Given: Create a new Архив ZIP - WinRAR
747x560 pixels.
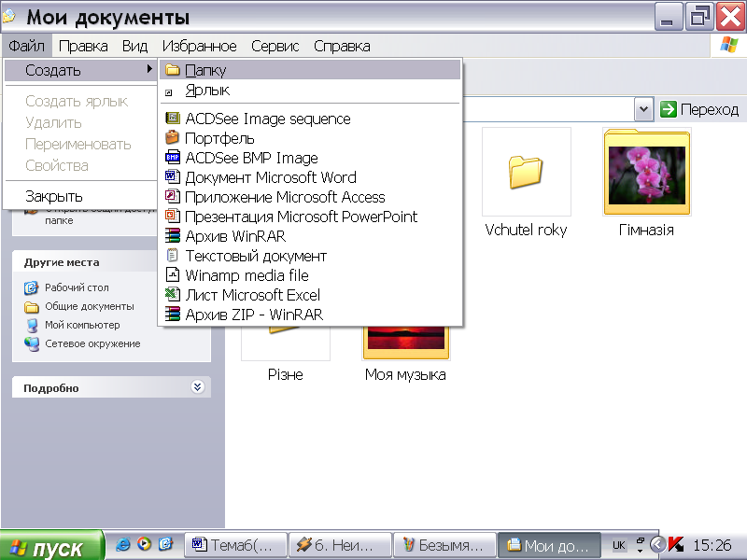Looking at the screenshot, I should point(311,315).
